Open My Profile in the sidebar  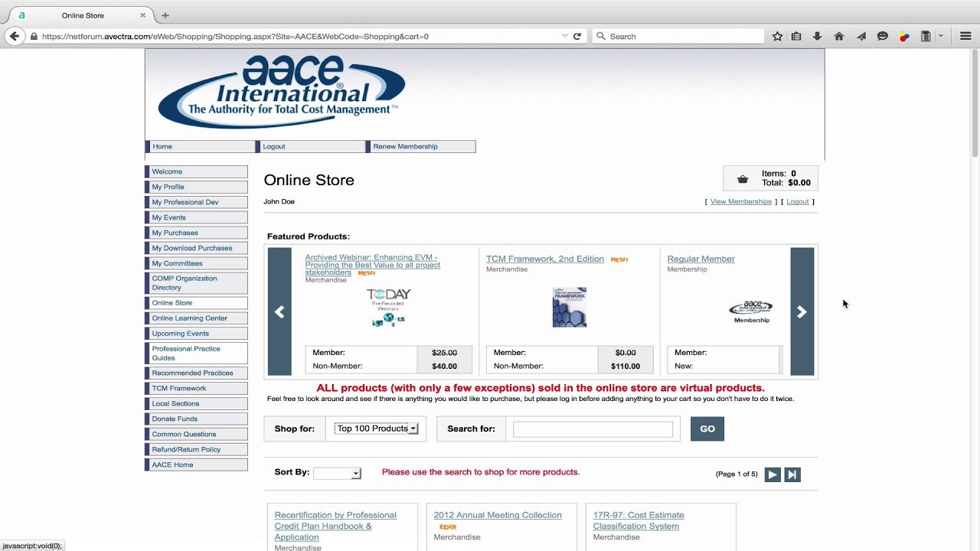197,187
